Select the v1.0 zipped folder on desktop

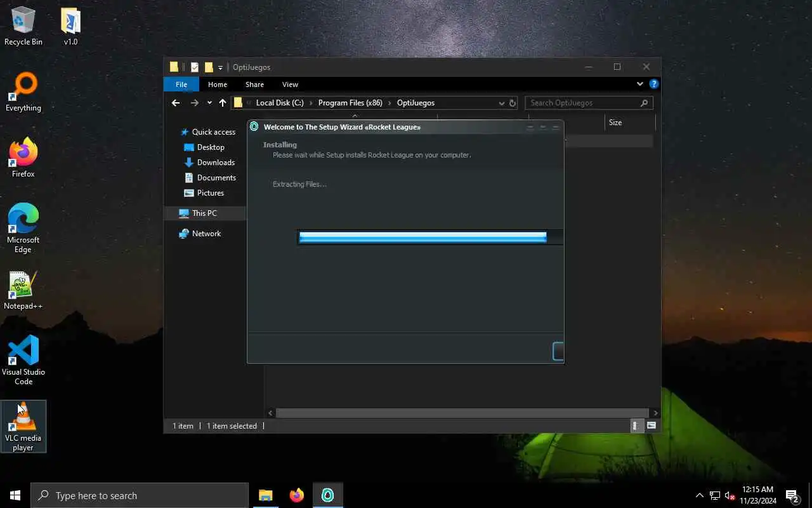[70, 27]
